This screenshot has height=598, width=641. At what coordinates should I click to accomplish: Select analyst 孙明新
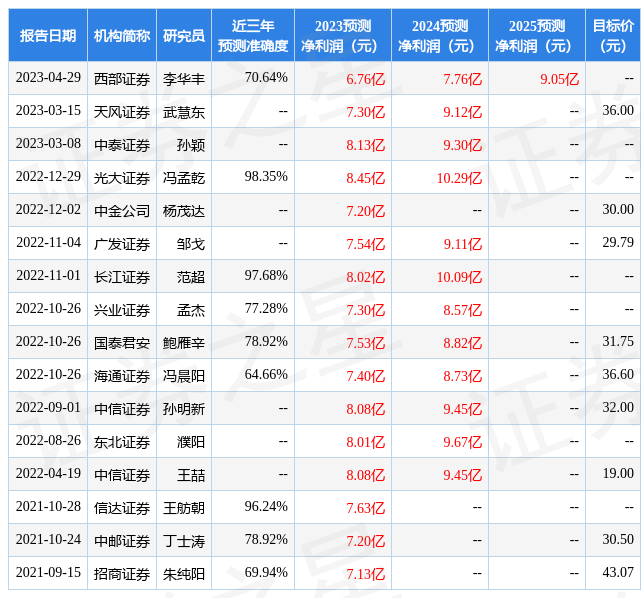tap(184, 409)
